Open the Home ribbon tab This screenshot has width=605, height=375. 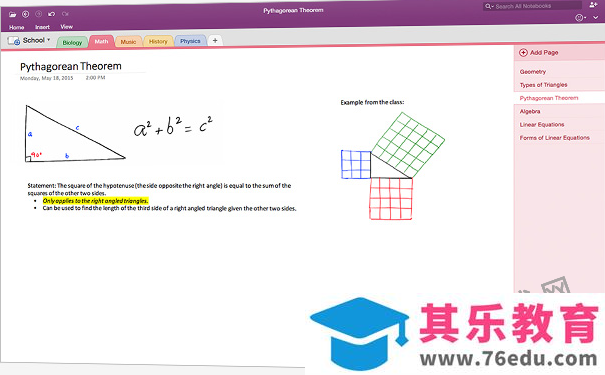(x=17, y=27)
